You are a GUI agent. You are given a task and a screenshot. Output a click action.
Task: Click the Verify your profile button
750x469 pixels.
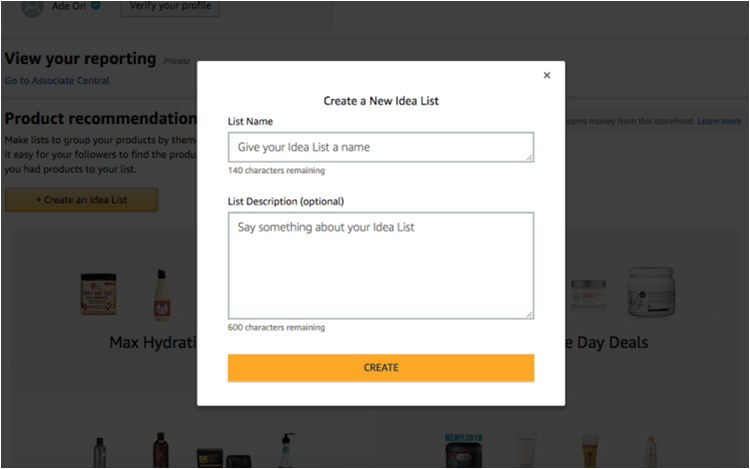pos(170,7)
